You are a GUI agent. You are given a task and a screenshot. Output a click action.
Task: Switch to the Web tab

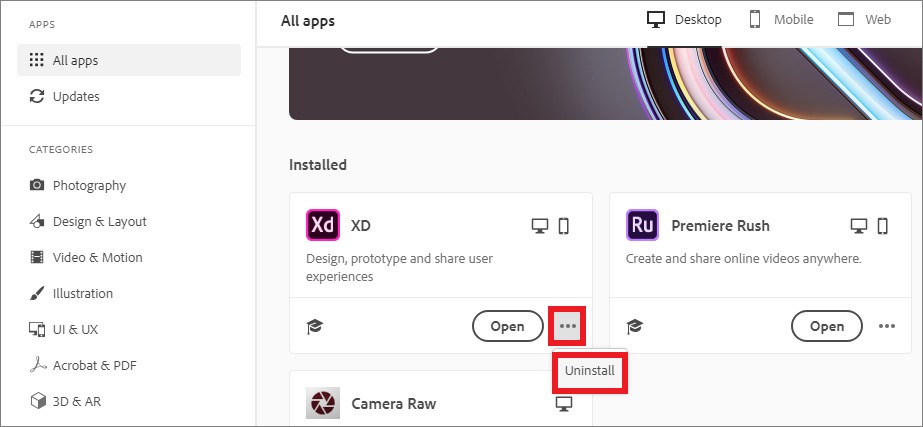(864, 19)
